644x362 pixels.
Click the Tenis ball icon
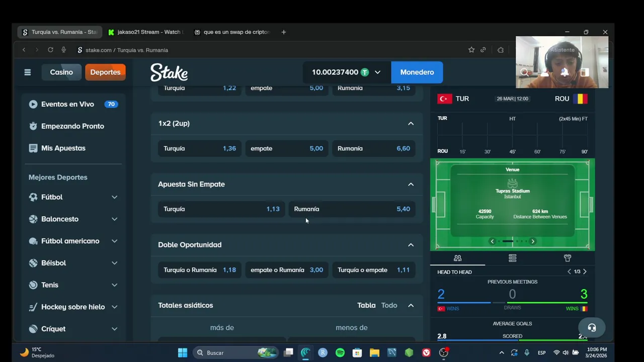click(33, 285)
